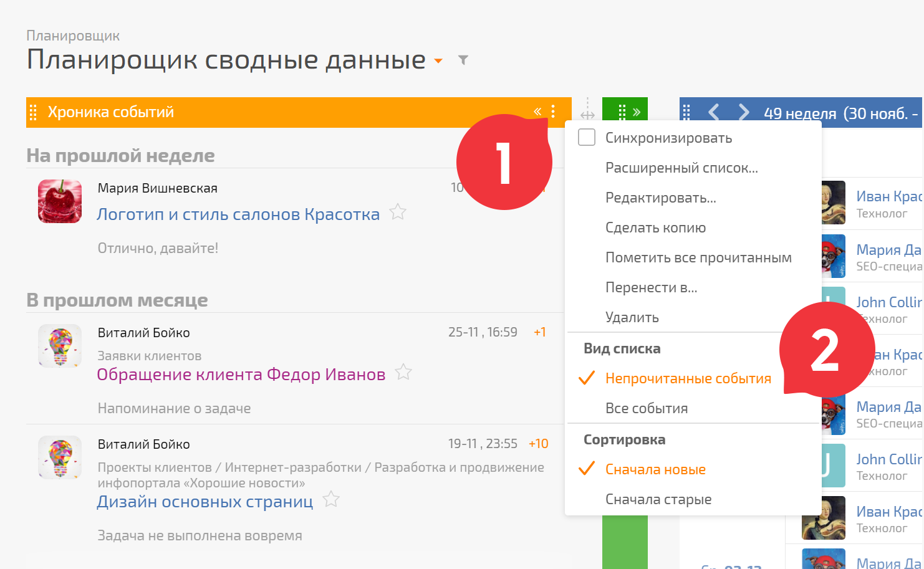Choose Сделать копию in the menu
Screen dimensions: 924x569
pyautogui.click(x=655, y=227)
